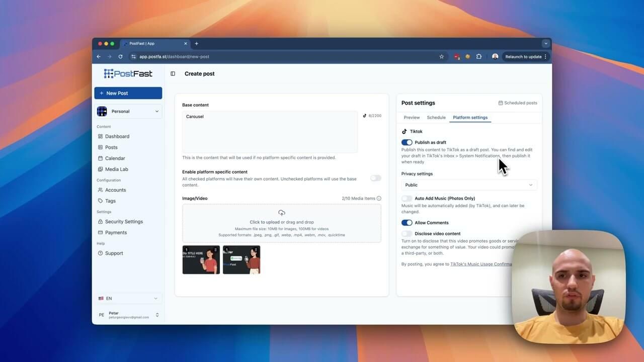Open the Scheduled posts link
The height and width of the screenshot is (362, 644).
[x=518, y=103]
